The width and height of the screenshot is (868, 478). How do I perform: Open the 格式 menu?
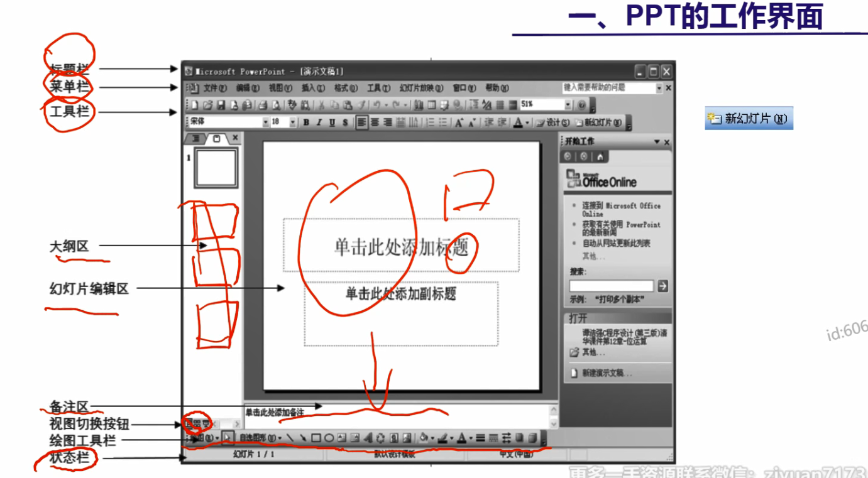(346, 89)
